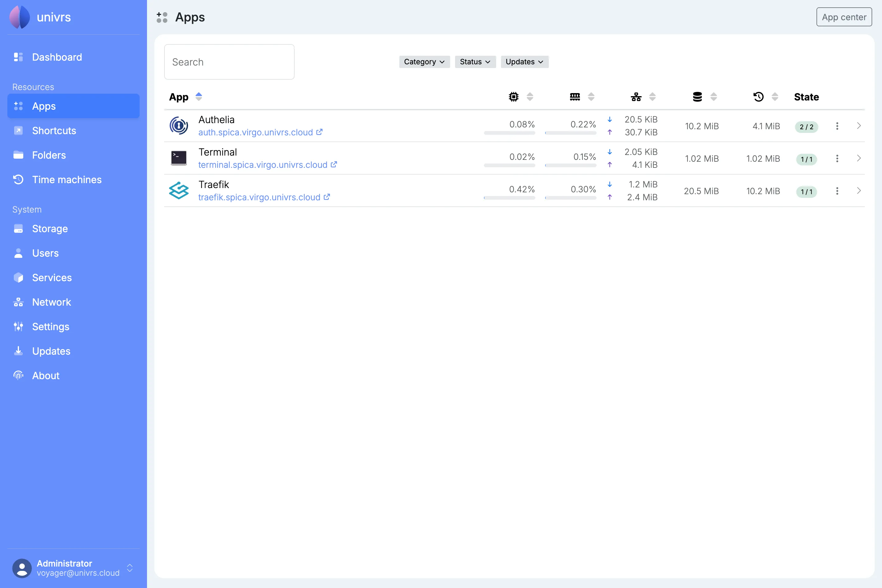Click the CPU column icon
The image size is (882, 588).
[x=513, y=97]
